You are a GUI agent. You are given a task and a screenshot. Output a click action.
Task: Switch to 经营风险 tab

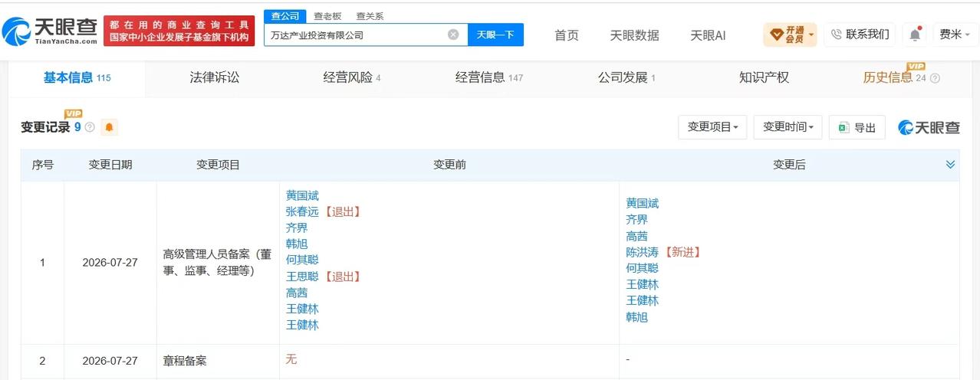pyautogui.click(x=352, y=77)
